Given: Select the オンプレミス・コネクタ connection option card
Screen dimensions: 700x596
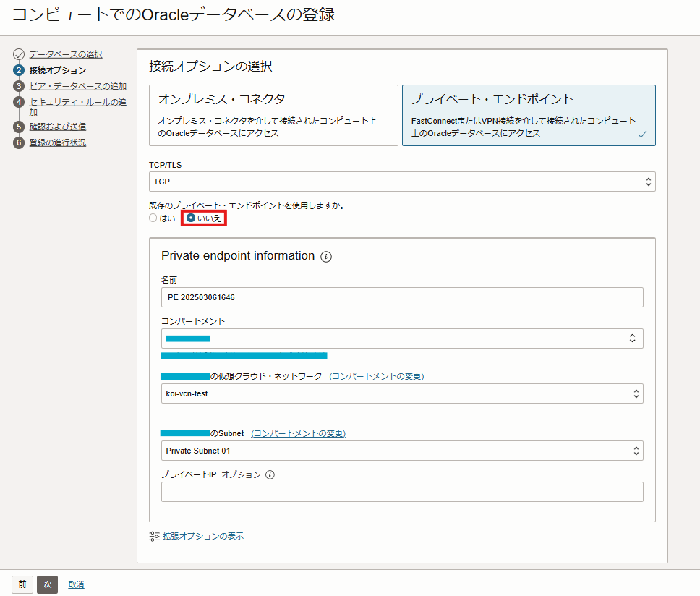Looking at the screenshot, I should coord(273,115).
